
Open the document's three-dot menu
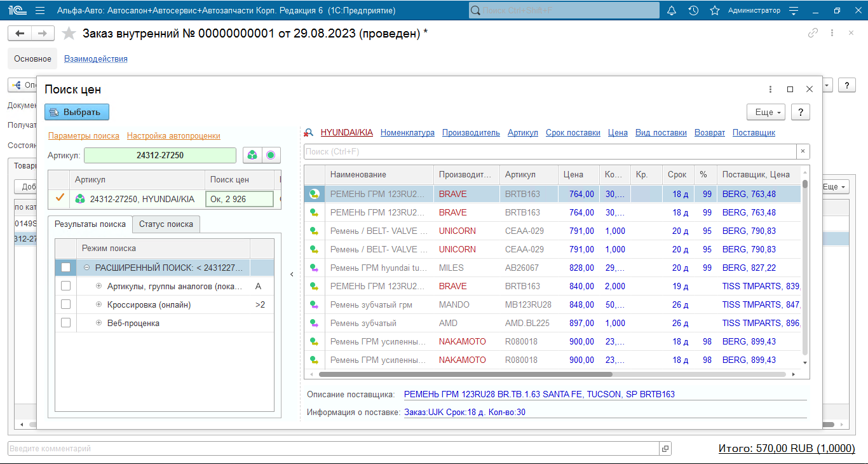click(x=832, y=34)
